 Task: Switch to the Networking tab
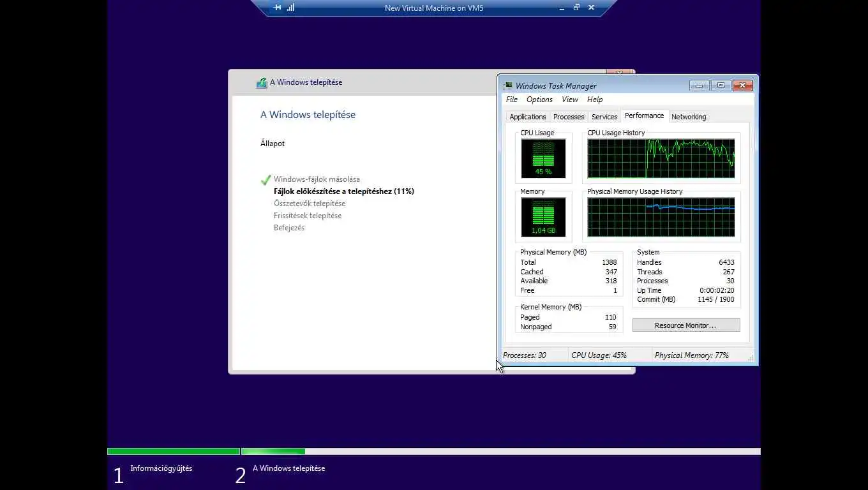coord(689,117)
